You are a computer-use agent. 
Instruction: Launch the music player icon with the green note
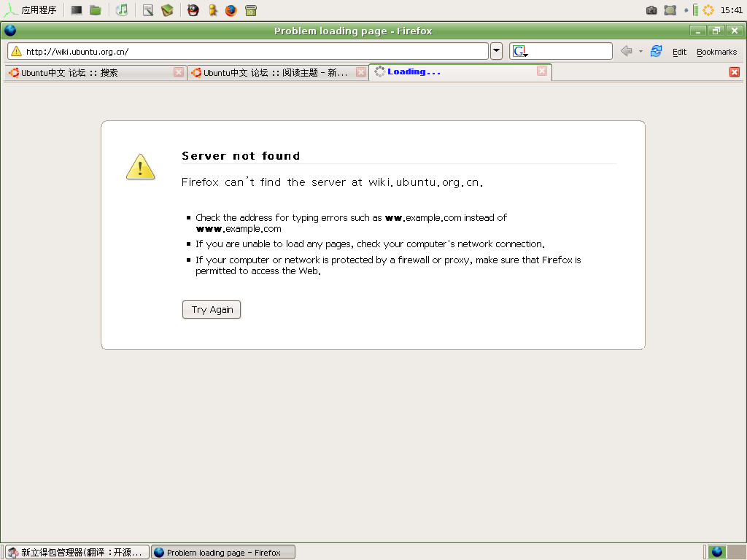coord(122,10)
